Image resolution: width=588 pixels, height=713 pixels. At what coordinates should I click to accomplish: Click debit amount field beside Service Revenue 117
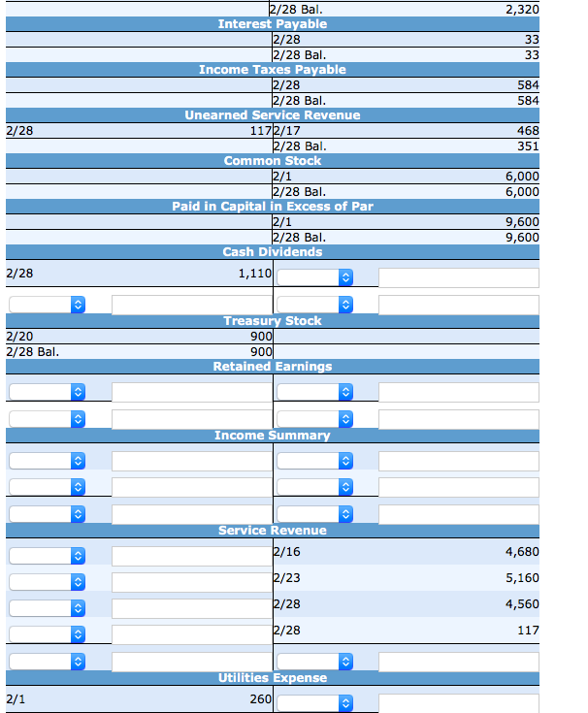tap(192, 634)
